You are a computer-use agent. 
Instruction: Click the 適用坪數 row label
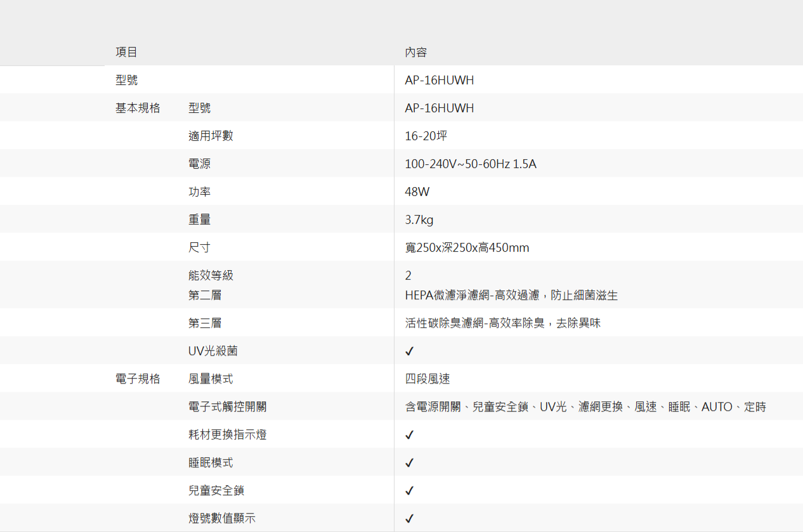point(211,136)
